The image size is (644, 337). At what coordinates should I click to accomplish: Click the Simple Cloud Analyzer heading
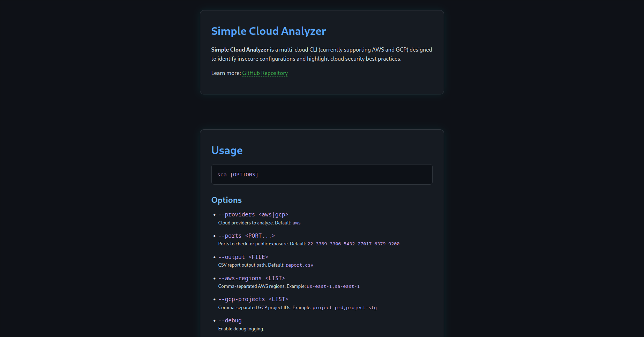pos(268,31)
